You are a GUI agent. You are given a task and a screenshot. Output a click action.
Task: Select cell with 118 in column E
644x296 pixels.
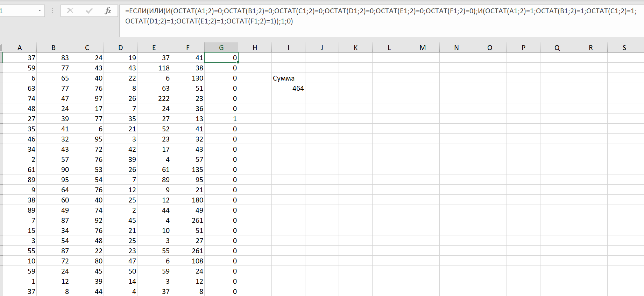click(x=154, y=68)
